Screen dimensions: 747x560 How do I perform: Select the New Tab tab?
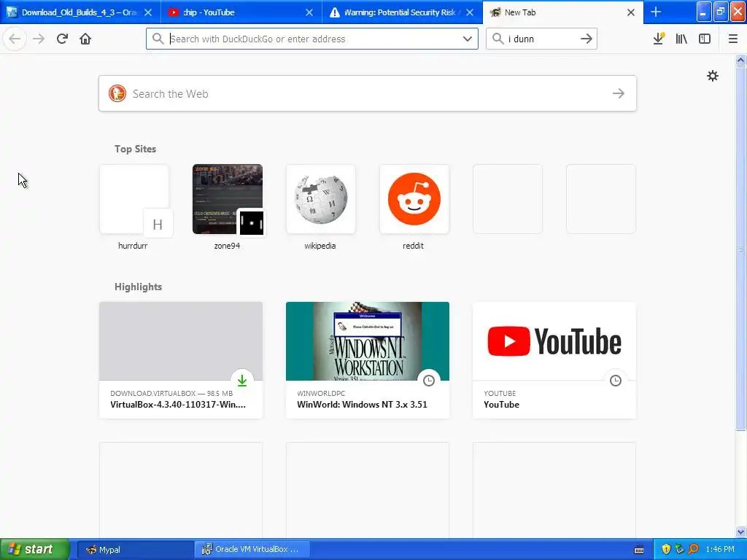[x=562, y=12]
